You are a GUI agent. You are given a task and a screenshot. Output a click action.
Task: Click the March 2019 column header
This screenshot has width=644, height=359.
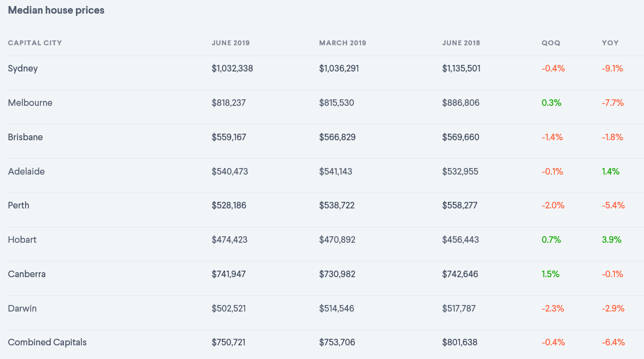[342, 43]
